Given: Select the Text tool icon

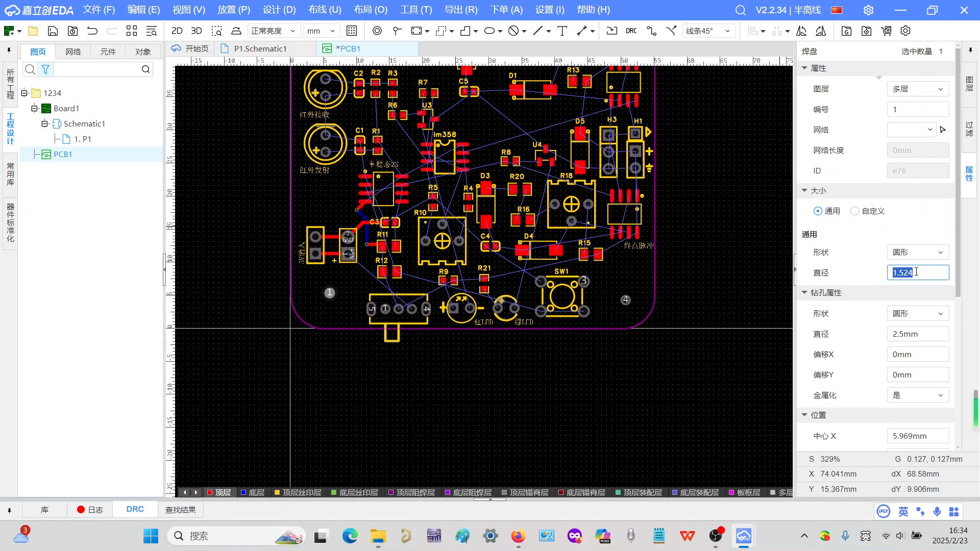Looking at the screenshot, I should point(562,31).
